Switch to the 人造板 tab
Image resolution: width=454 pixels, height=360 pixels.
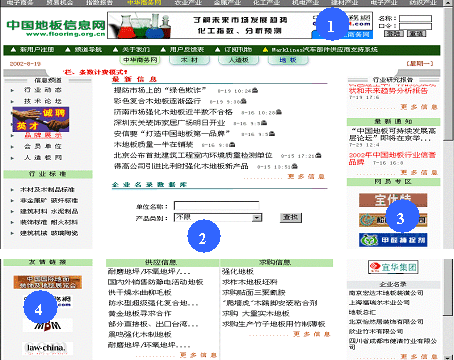[x=239, y=60]
